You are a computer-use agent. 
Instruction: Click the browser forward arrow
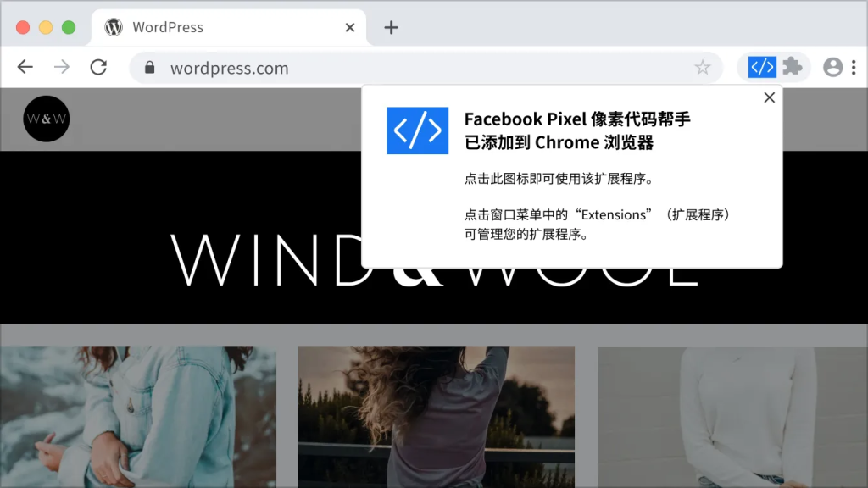tap(62, 68)
